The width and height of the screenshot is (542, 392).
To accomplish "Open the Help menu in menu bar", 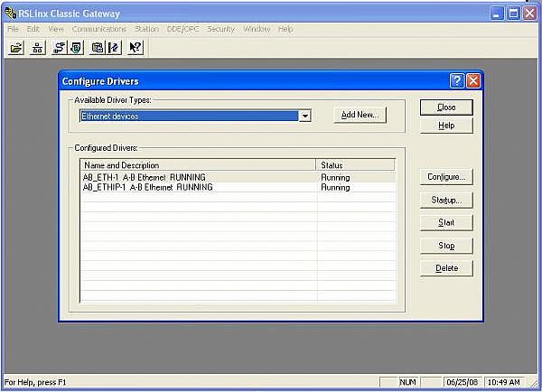I will tap(285, 29).
